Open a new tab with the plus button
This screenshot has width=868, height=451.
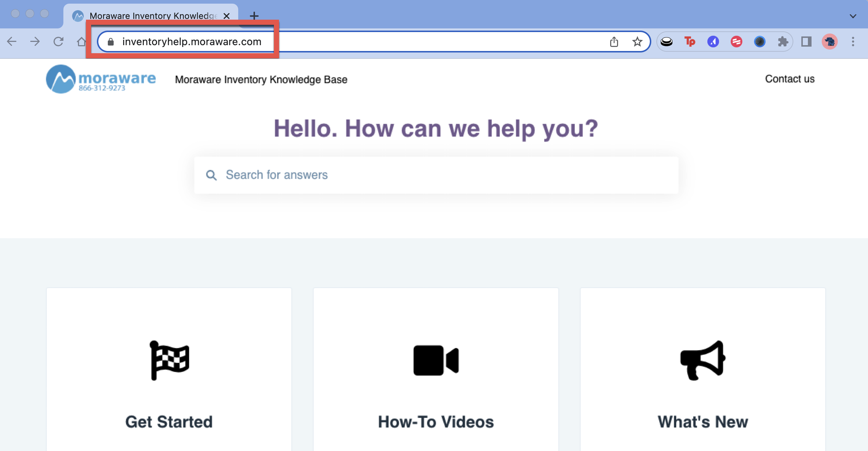coord(254,16)
